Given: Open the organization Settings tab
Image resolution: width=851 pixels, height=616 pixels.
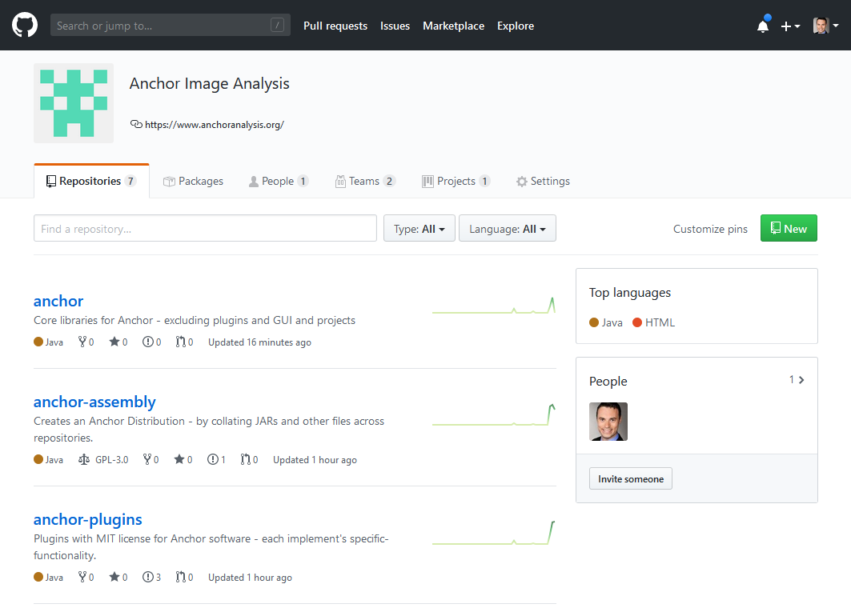Looking at the screenshot, I should pos(543,181).
